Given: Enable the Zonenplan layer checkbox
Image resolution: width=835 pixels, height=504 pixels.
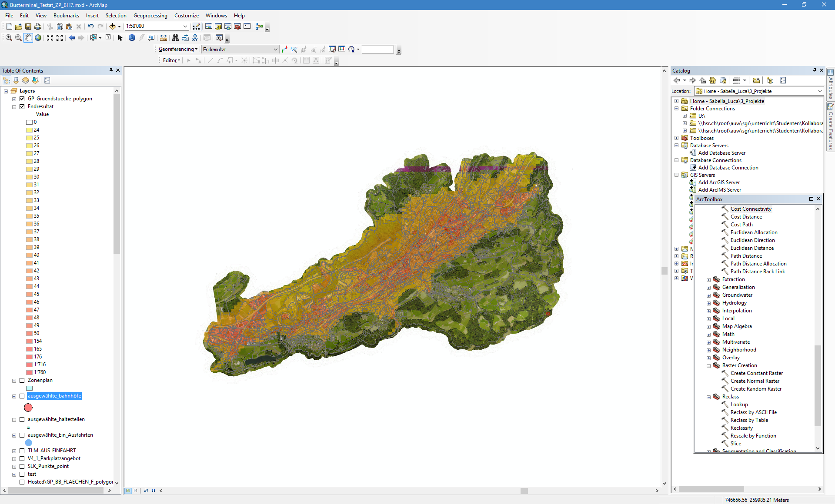Looking at the screenshot, I should [x=22, y=380].
